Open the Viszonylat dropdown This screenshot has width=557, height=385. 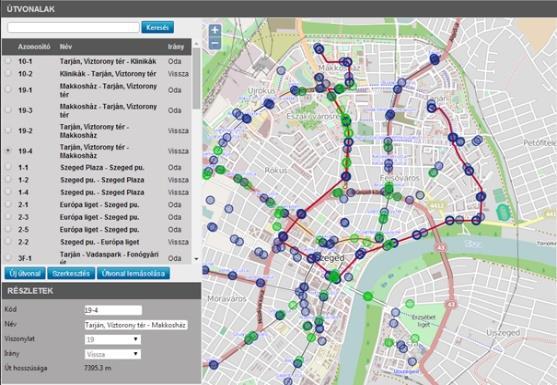[113, 340]
